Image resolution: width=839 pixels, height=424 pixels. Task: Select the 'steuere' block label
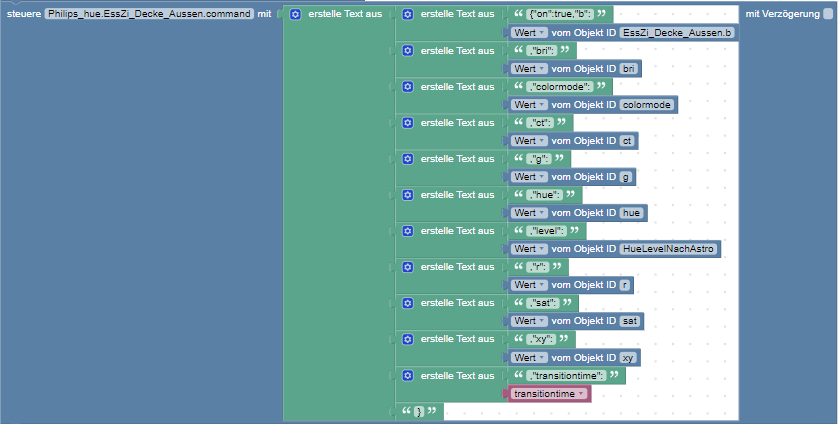point(24,14)
